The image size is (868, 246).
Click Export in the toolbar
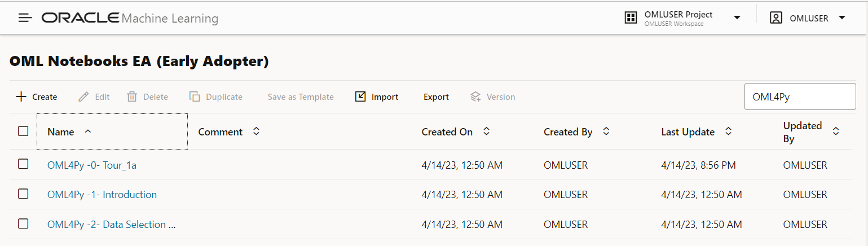tap(436, 97)
